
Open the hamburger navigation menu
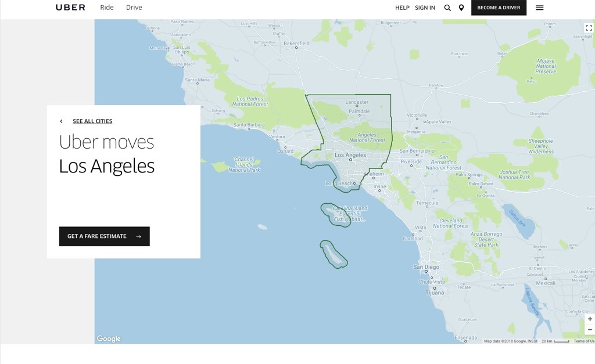[539, 8]
